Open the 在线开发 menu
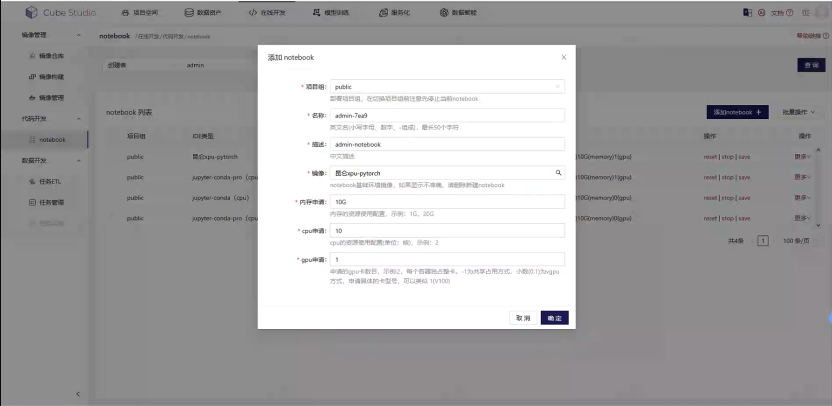 pyautogui.click(x=267, y=12)
